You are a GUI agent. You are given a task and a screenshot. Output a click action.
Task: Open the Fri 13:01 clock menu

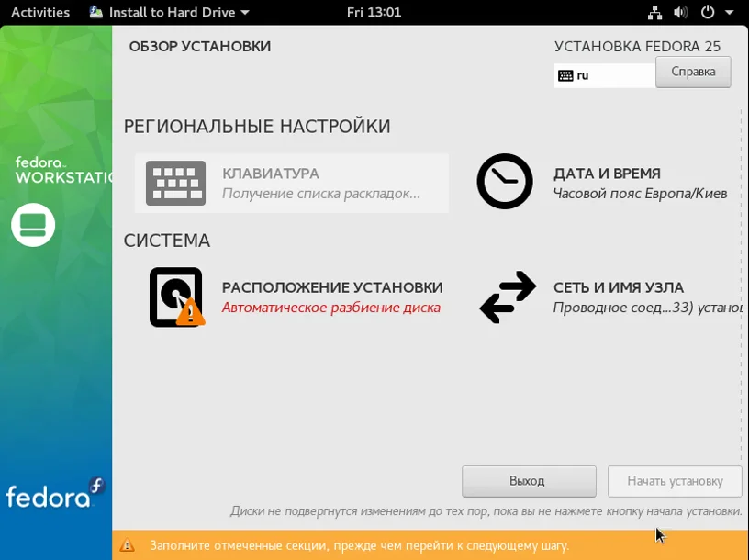tap(374, 13)
